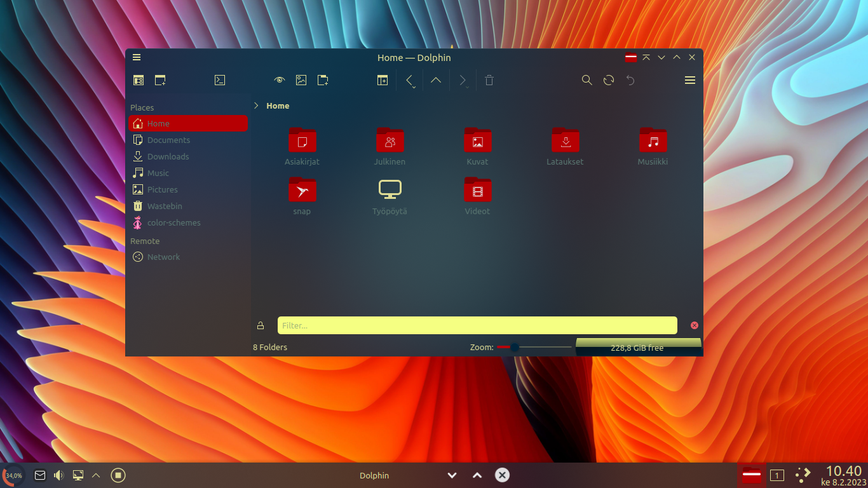Open the virtual desktop 1 pager
The height and width of the screenshot is (488, 868).
coord(776,475)
